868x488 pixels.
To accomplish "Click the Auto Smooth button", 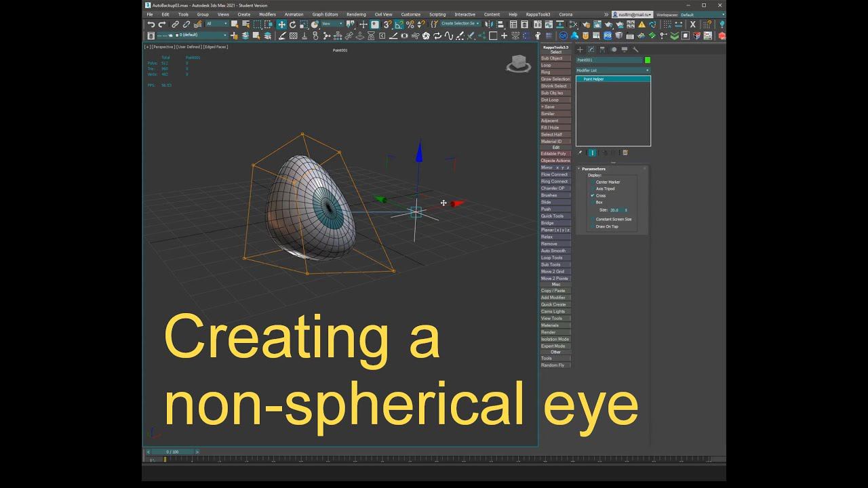I will 555,251.
